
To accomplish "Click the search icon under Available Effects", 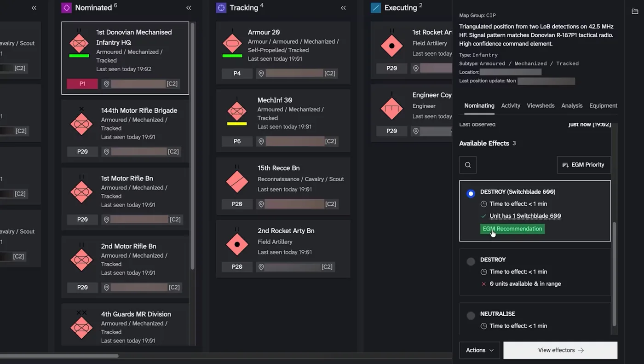I will [x=468, y=165].
